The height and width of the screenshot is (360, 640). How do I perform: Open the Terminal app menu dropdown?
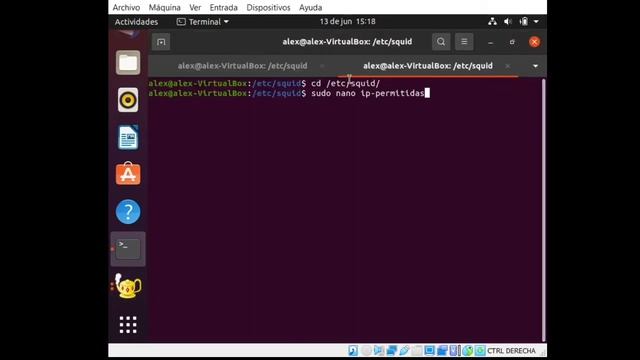(x=202, y=22)
